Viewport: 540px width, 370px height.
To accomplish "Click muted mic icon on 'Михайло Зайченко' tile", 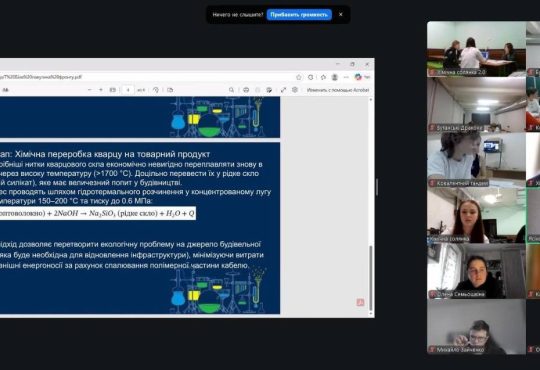I will tap(432, 350).
